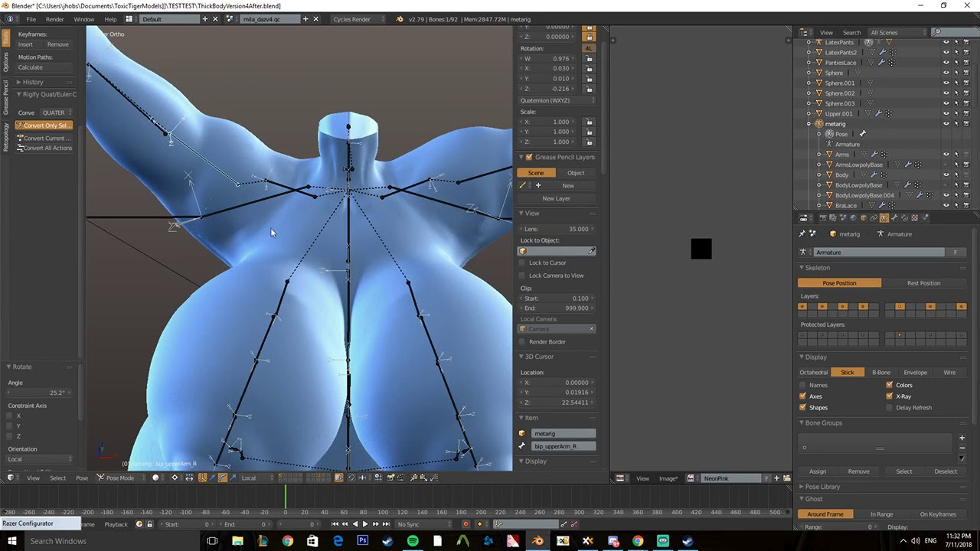
Task: Hide the Sphere.001 object in the outliner
Action: pyautogui.click(x=946, y=83)
